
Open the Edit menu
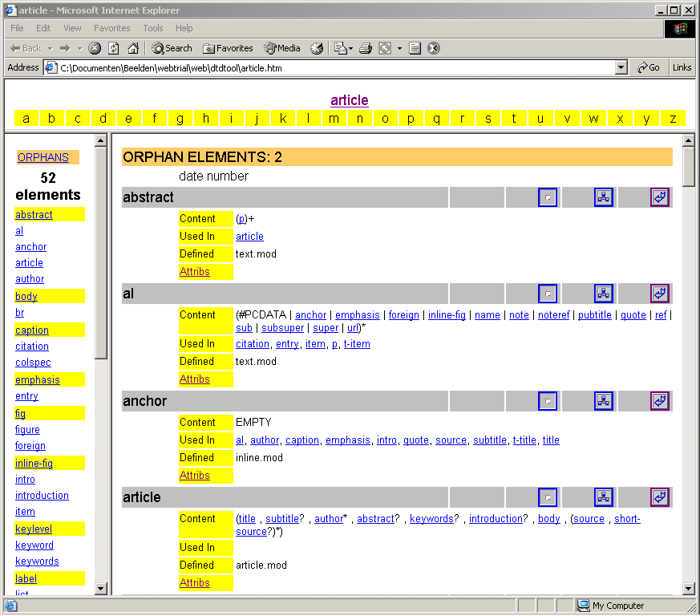pyautogui.click(x=43, y=28)
